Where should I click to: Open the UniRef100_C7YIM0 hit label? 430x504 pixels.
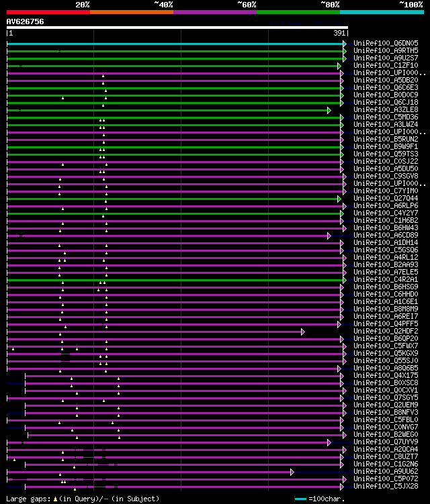click(386, 191)
